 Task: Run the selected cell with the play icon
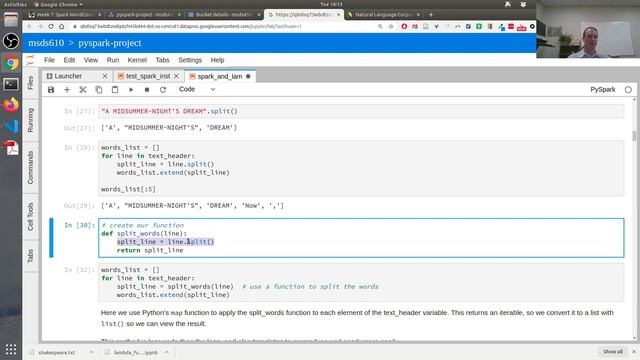[131, 89]
